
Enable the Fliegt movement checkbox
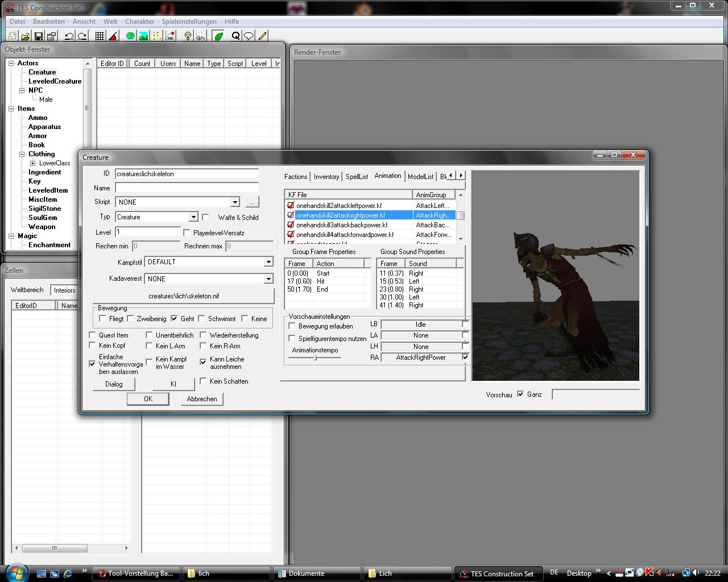[102, 319]
